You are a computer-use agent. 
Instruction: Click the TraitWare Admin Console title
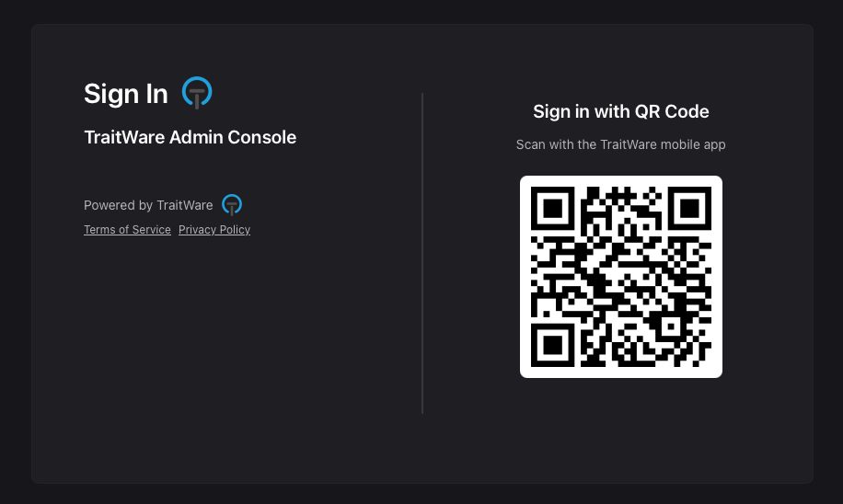191,137
